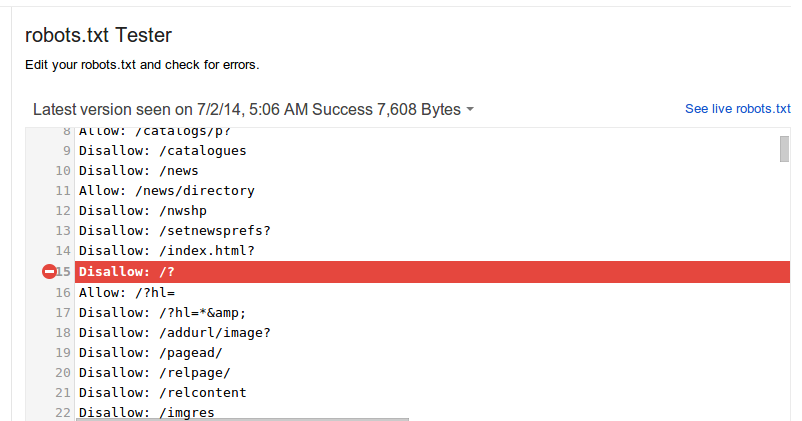Click the Allow: /?hl= line
The image size is (802, 421).
click(x=126, y=292)
